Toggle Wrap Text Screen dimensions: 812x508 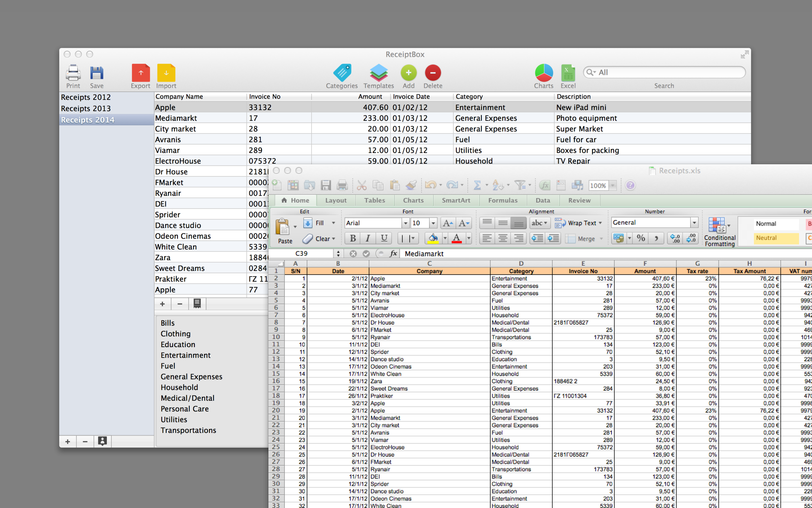click(578, 223)
